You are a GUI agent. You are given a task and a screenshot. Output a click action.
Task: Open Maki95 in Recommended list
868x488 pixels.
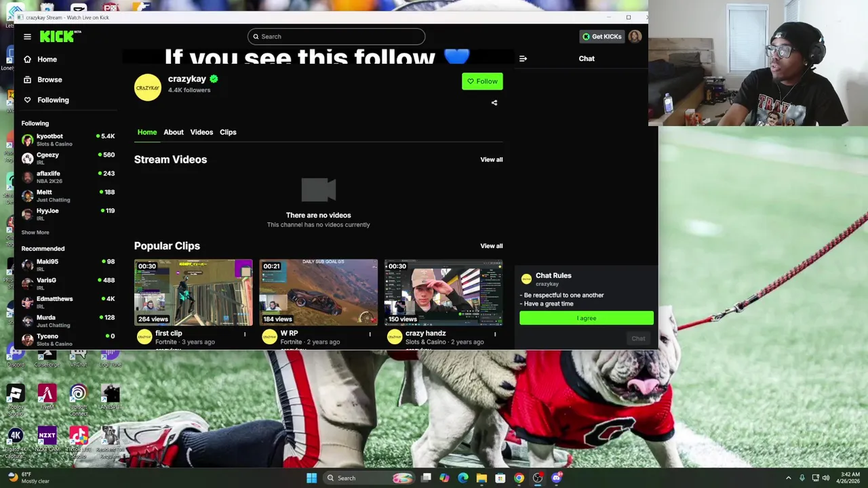point(68,265)
